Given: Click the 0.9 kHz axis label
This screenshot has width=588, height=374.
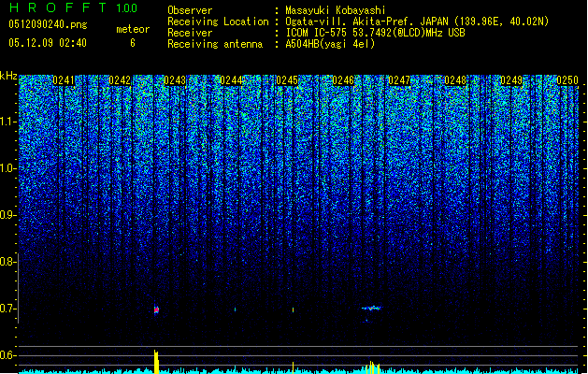Looking at the screenshot, I should (7, 215).
